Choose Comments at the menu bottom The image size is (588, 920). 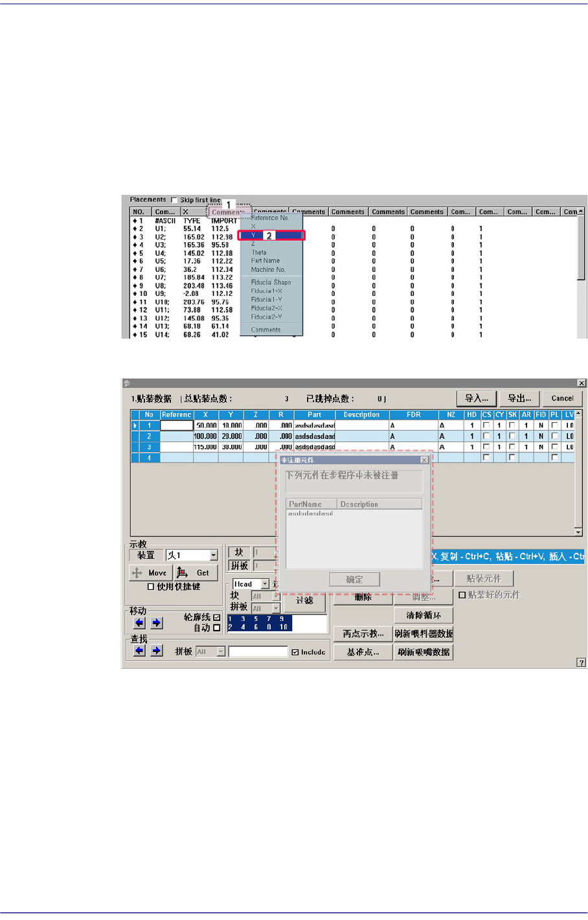point(266,330)
